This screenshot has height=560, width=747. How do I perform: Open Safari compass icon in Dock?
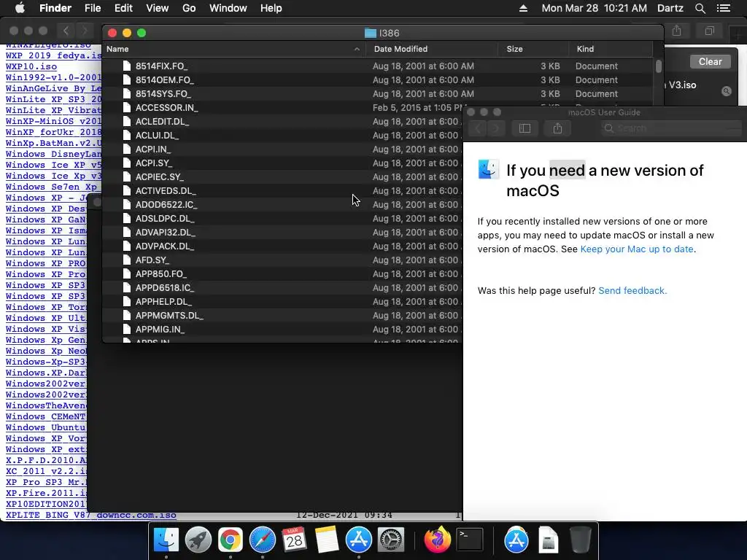tap(263, 540)
